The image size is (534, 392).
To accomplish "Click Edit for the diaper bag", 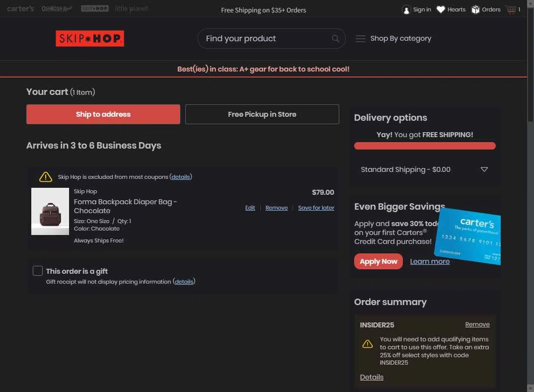I will click(250, 208).
